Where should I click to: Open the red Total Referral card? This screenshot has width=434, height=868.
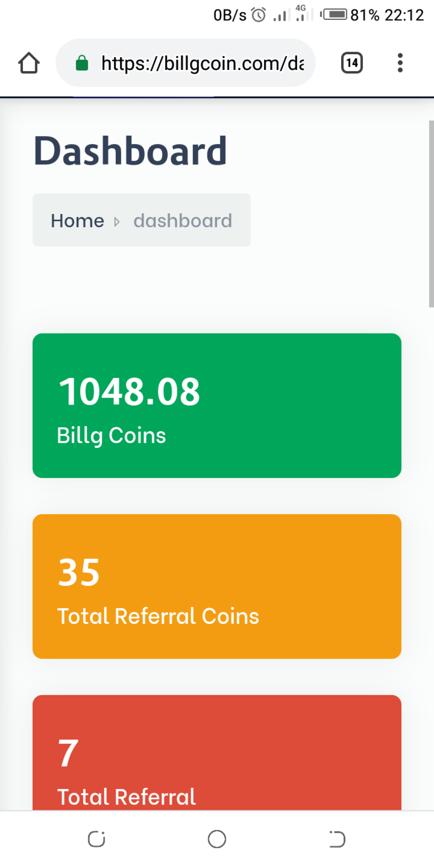[x=217, y=753]
